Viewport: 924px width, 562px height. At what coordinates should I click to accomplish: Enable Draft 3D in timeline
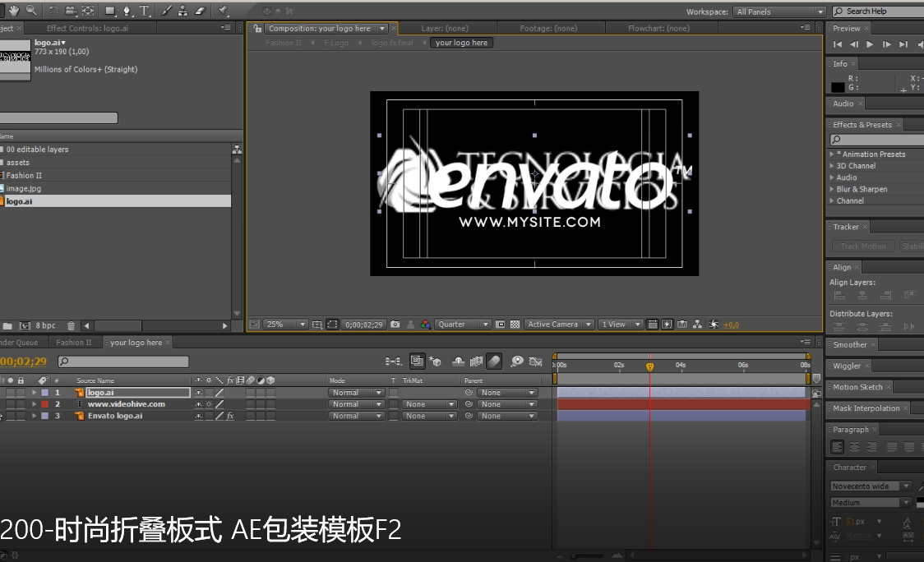coord(436,362)
